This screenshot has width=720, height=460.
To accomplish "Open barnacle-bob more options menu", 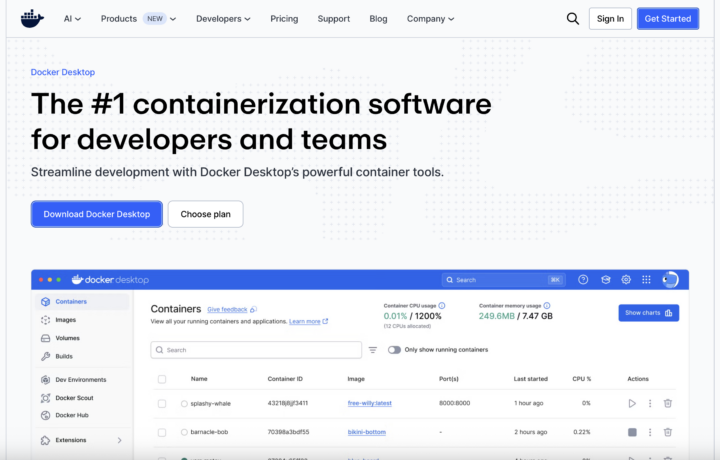I will [x=650, y=432].
